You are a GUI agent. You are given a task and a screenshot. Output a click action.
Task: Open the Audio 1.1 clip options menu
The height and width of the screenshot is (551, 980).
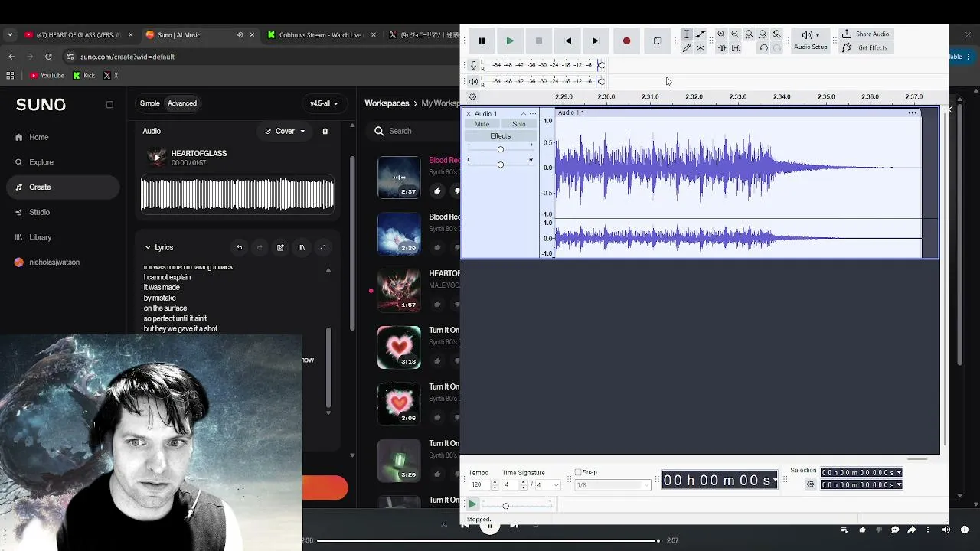click(912, 113)
